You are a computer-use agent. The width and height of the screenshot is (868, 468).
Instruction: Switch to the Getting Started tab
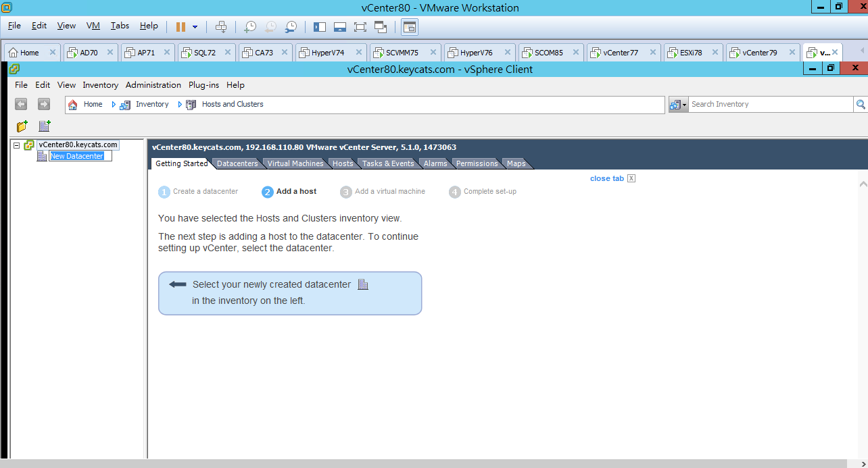coord(181,163)
